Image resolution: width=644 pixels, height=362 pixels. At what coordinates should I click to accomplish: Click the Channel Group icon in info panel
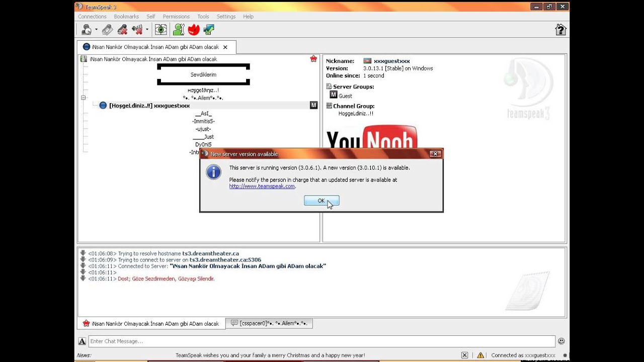(x=329, y=106)
